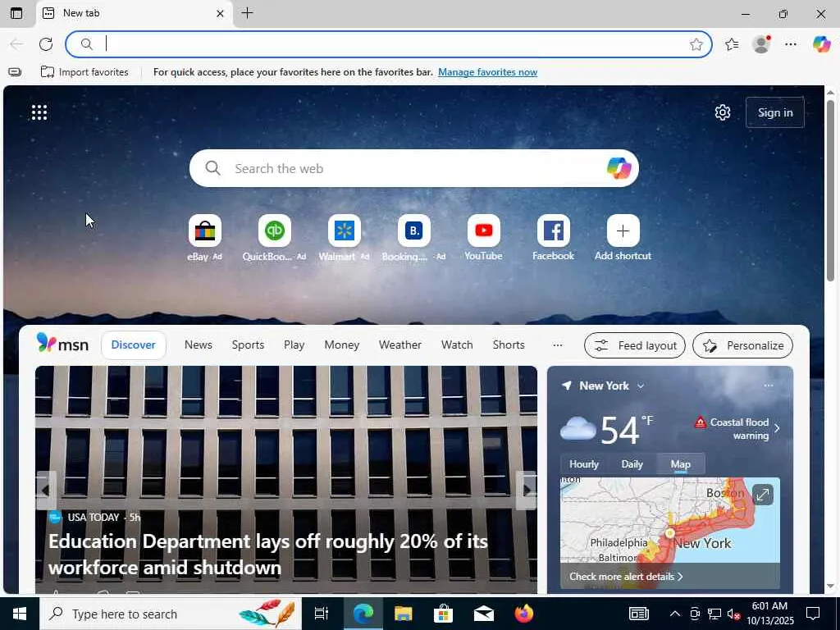The height and width of the screenshot is (630, 840).
Task: Open a new tab with plus button
Action: [247, 13]
